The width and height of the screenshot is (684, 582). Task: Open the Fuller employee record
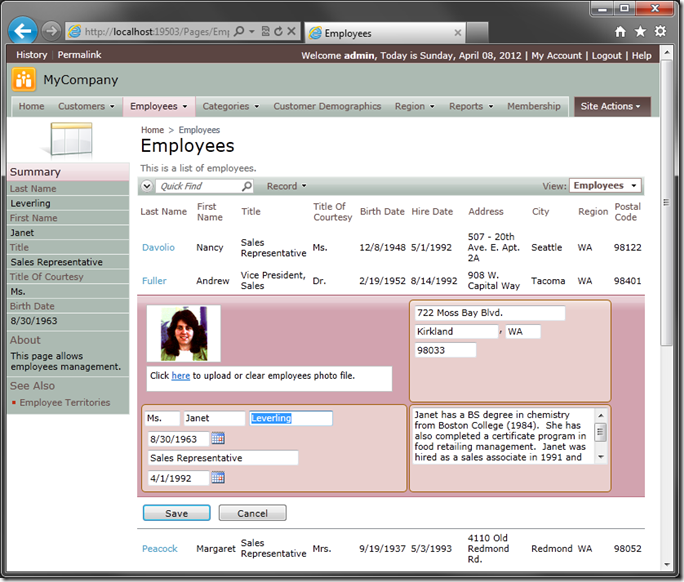(154, 281)
